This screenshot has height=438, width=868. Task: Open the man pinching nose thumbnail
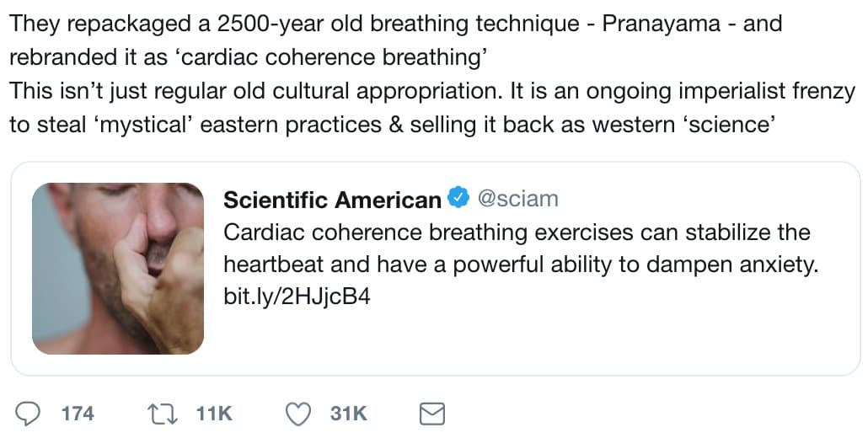tap(118, 268)
